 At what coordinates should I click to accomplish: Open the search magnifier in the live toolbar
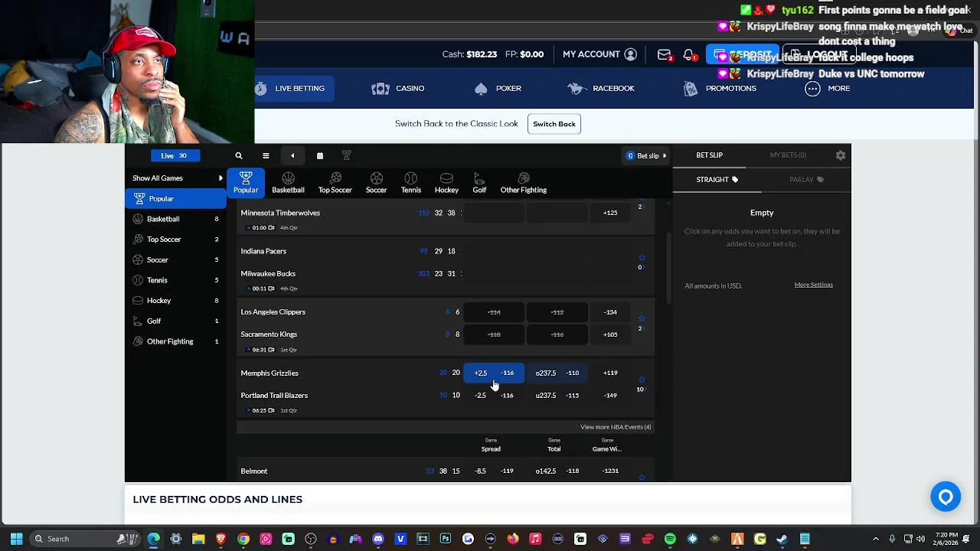point(239,156)
